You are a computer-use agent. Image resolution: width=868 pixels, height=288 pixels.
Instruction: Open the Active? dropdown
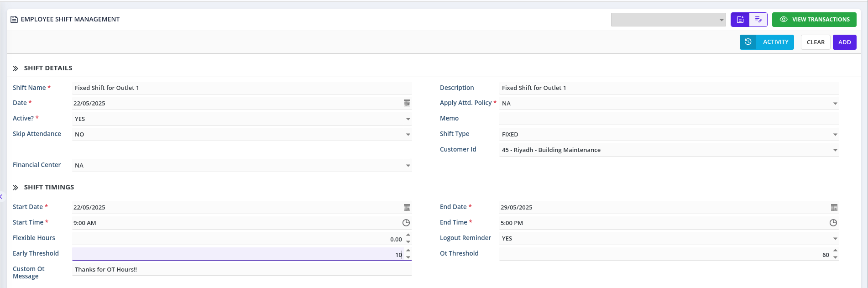[x=408, y=119]
